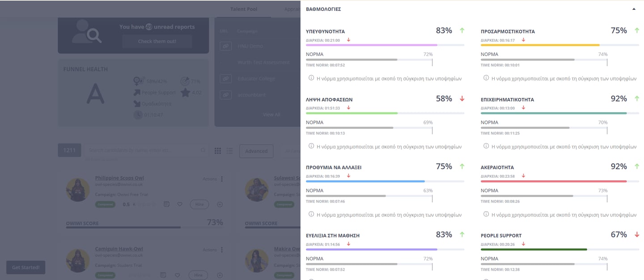Open notes icon for Philippine Scops Owl

pyautogui.click(x=166, y=204)
